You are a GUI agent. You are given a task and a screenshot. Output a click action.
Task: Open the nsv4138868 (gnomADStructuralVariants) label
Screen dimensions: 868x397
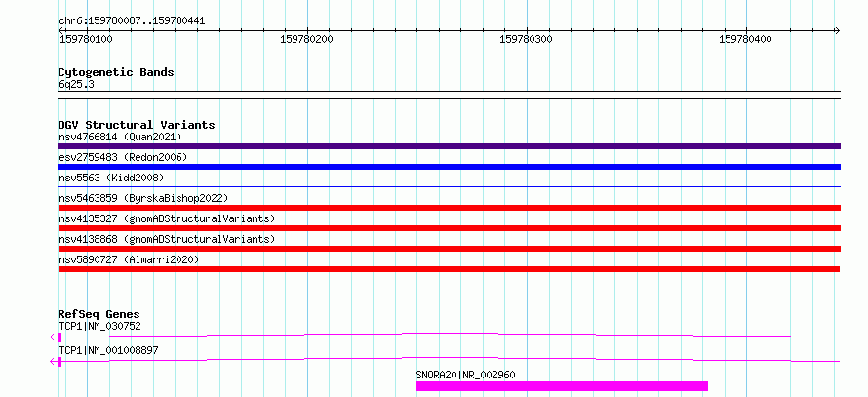point(167,239)
